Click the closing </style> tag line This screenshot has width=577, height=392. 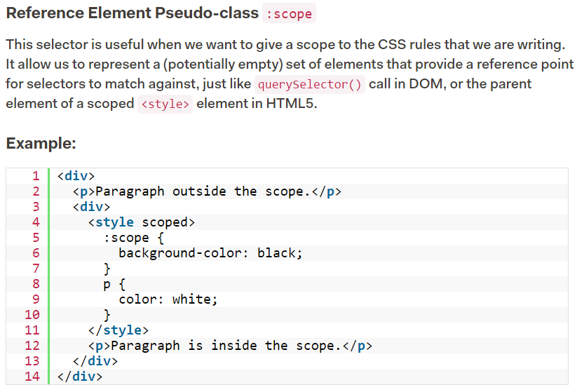(118, 330)
